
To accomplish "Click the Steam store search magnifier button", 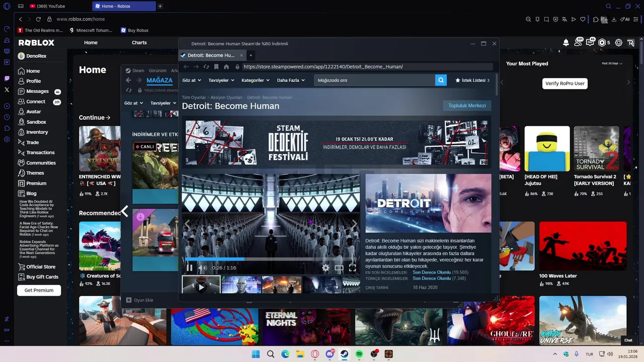I will click(x=441, y=80).
